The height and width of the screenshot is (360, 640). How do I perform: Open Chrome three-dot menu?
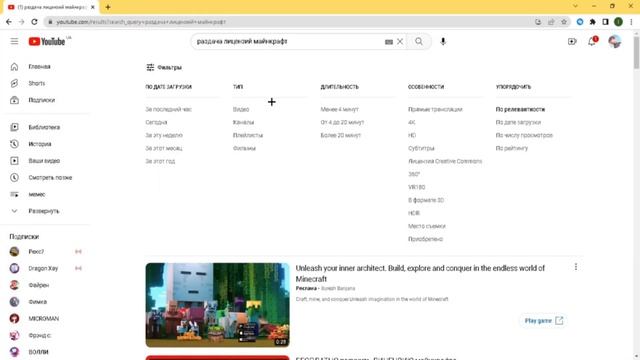pyautogui.click(x=631, y=22)
